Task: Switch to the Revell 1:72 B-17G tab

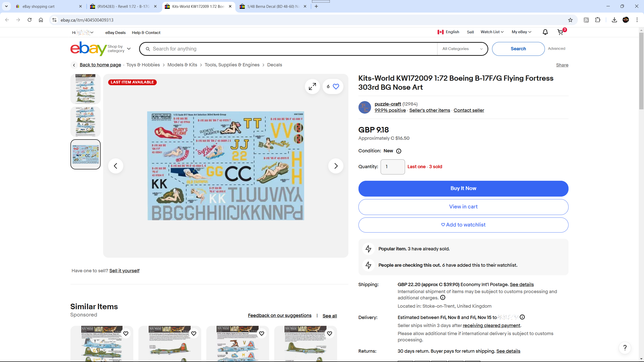Action: (x=123, y=6)
